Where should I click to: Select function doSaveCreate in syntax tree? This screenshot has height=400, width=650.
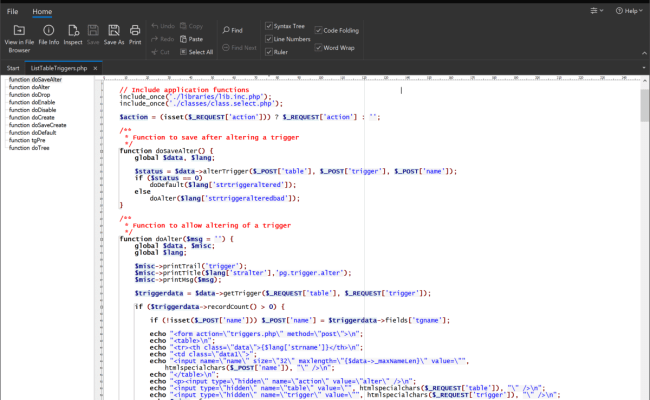pos(38,125)
